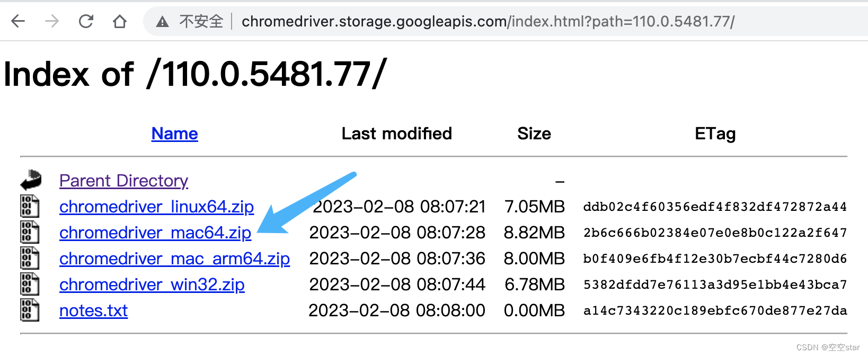Screen dimensions: 868x356
Task: Click the file icon beside chromedriver_linux64.zip
Action: (x=30, y=206)
